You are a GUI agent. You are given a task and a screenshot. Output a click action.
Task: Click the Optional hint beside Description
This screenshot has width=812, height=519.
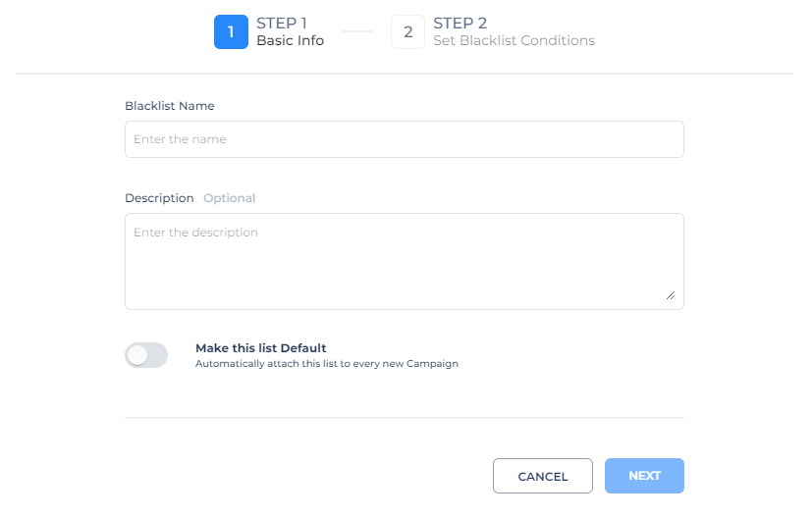pos(229,198)
